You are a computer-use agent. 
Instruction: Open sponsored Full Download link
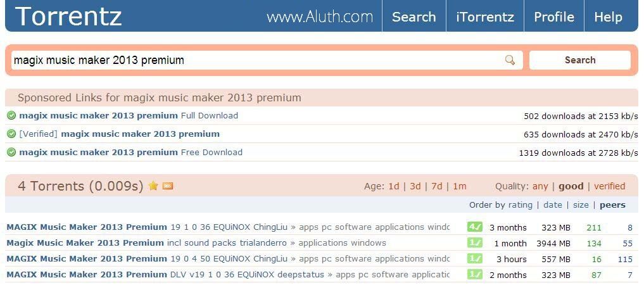point(129,116)
